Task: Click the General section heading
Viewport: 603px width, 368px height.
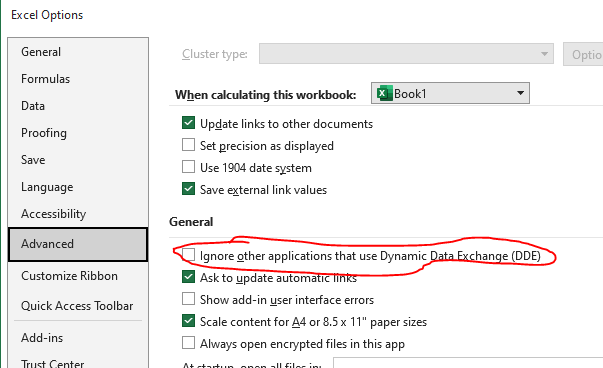Action: pyautogui.click(x=191, y=222)
